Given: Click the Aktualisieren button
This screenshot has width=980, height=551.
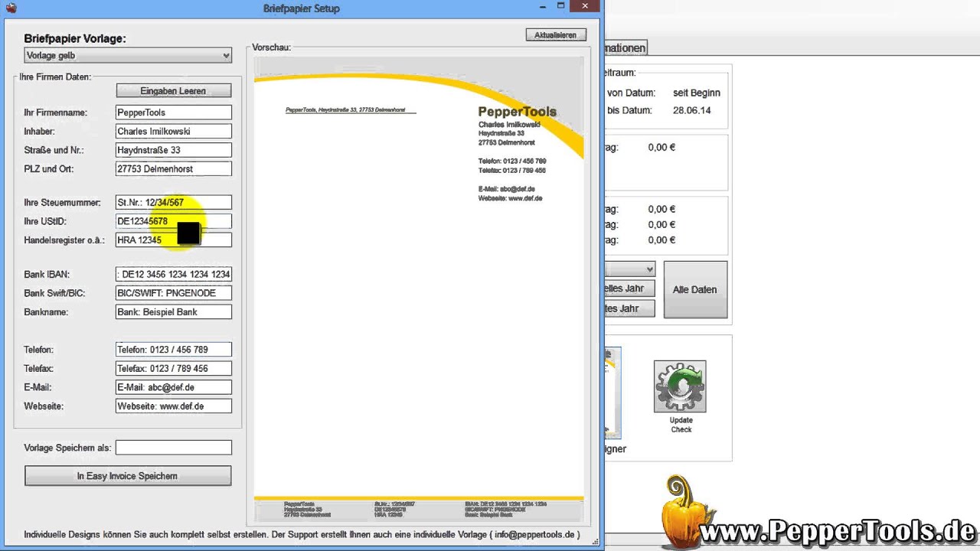Looking at the screenshot, I should [556, 35].
